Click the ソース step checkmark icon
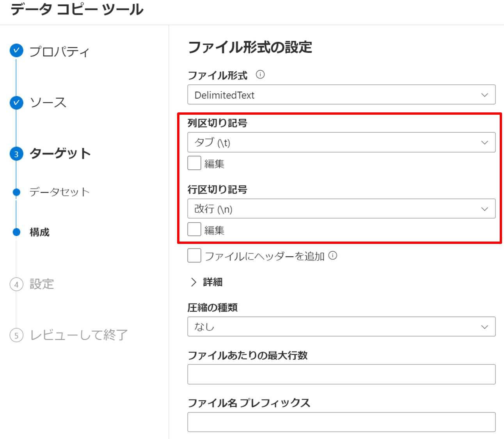The width and height of the screenshot is (504, 439). click(16, 103)
